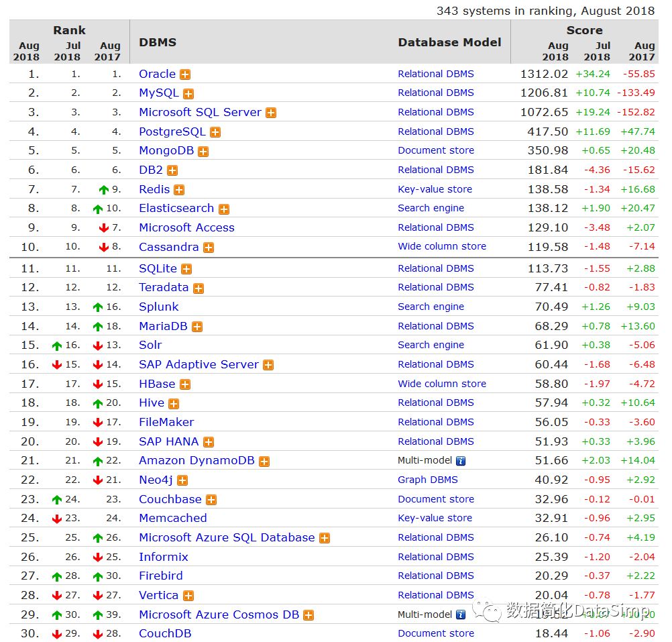Click the plus icon beside MySQL
The width and height of the screenshot is (672, 642).
(x=188, y=94)
